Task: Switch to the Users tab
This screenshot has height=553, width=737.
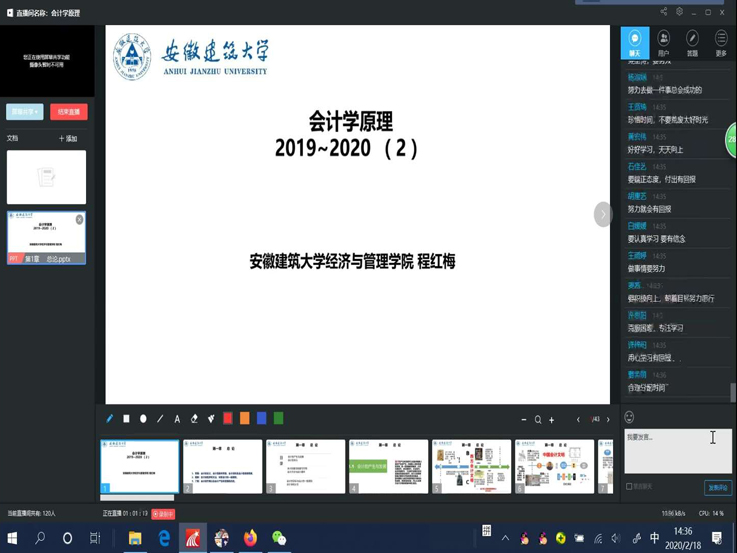Action: coord(663,43)
